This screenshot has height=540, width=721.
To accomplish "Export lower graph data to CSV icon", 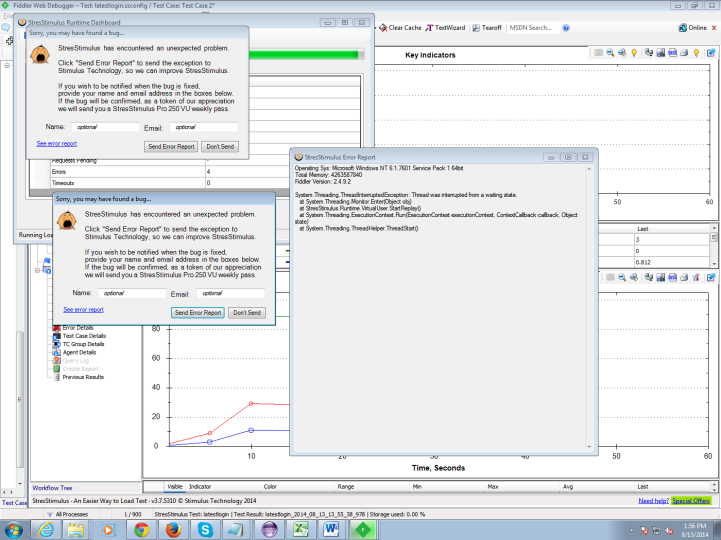I will click(x=672, y=277).
